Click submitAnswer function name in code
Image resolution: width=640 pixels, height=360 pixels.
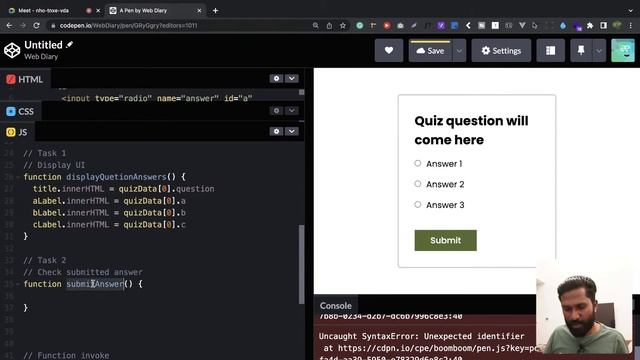[x=95, y=284]
